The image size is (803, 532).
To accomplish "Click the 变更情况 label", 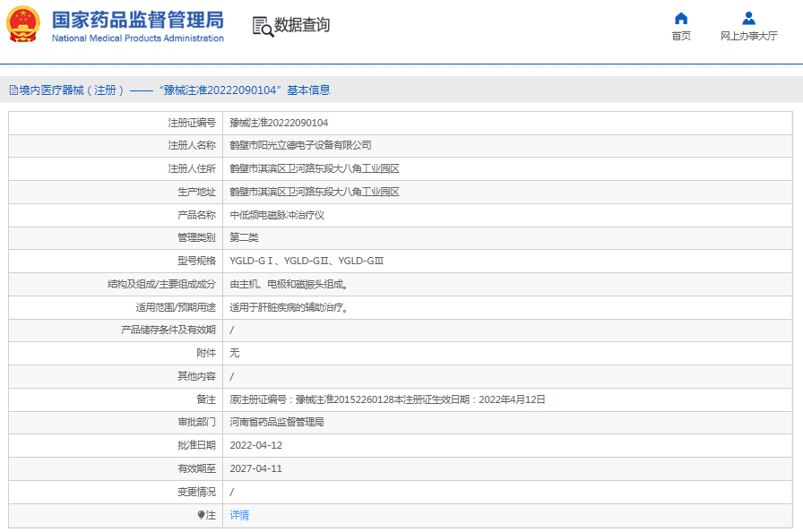I will click(x=196, y=492).
